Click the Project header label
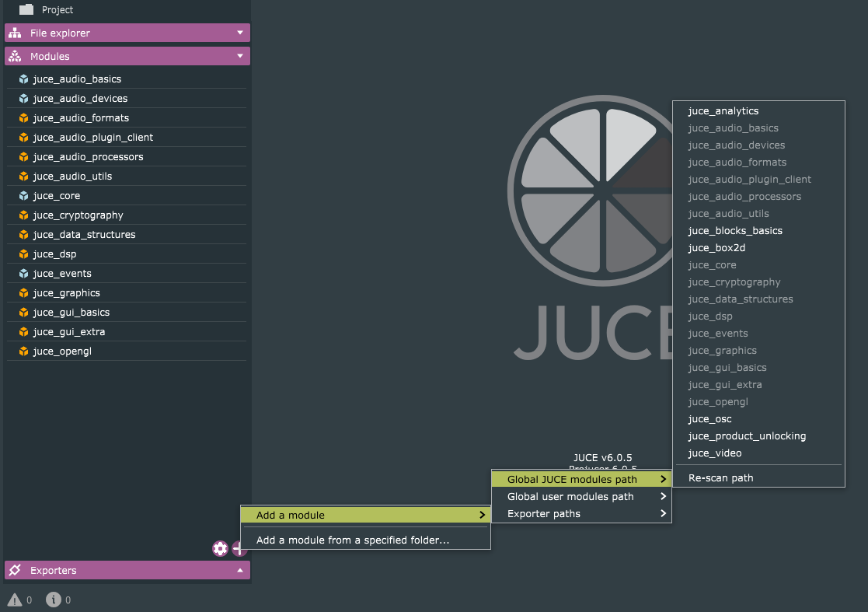Image resolution: width=868 pixels, height=612 pixels. 58,10
